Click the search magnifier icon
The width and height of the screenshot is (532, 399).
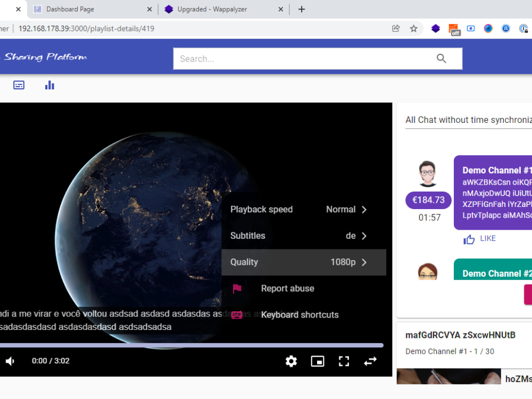click(441, 59)
